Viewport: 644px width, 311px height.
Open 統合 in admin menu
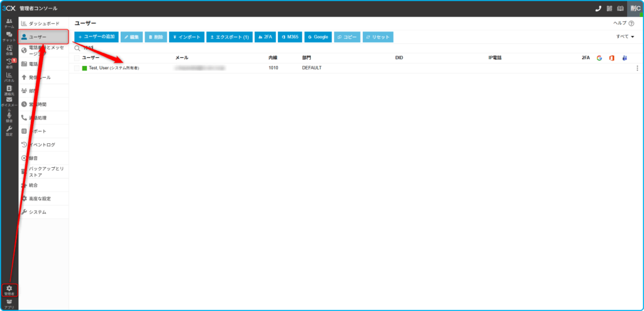tap(43, 185)
